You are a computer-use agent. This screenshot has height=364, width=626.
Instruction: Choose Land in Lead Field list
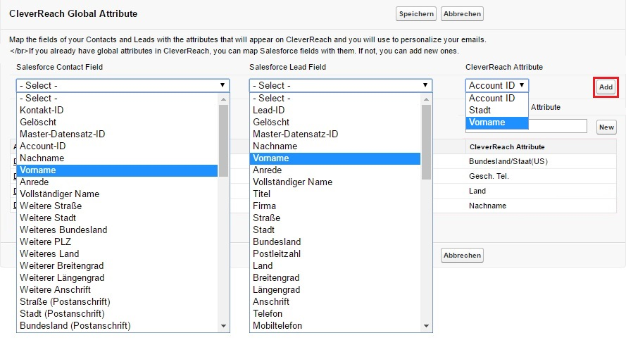coord(335,266)
